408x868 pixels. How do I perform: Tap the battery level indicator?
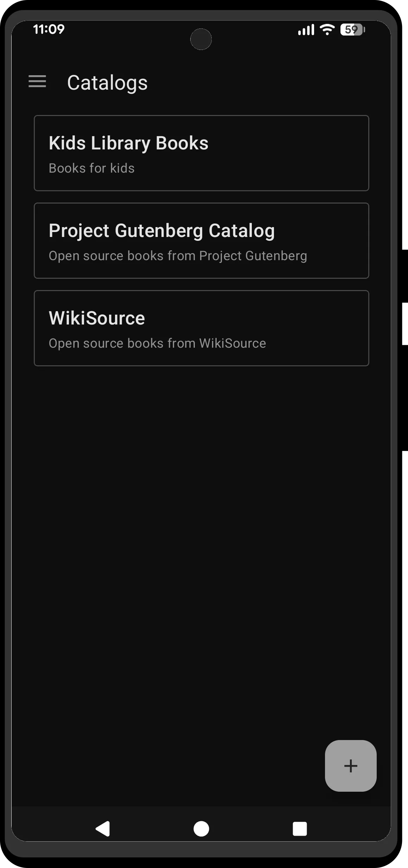tap(352, 30)
